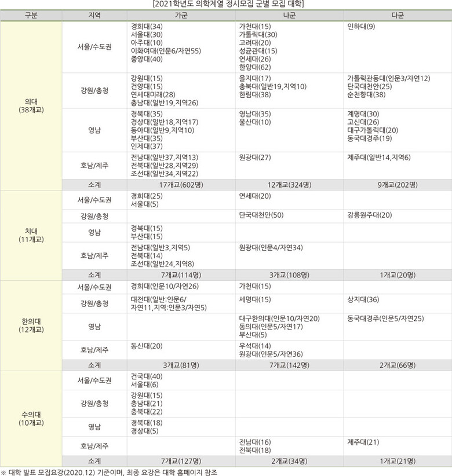Select the 세명대(15) entry
The height and width of the screenshot is (476, 452).
coord(255,299)
